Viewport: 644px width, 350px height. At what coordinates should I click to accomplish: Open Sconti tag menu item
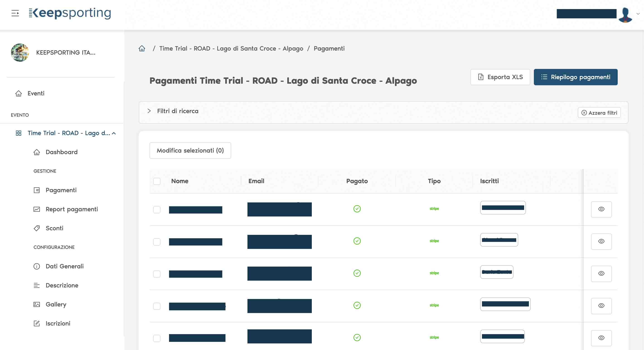click(x=54, y=228)
